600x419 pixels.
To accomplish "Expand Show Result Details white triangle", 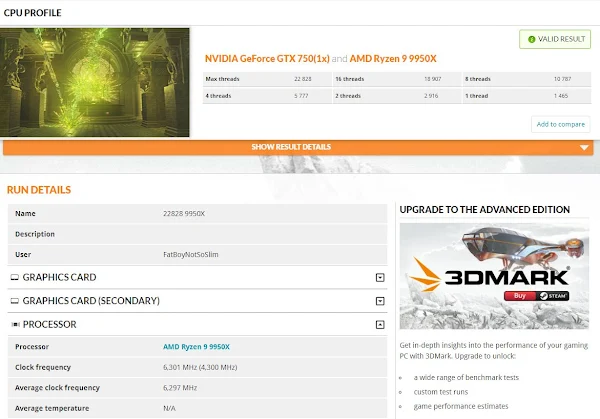I will pyautogui.click(x=584, y=147).
